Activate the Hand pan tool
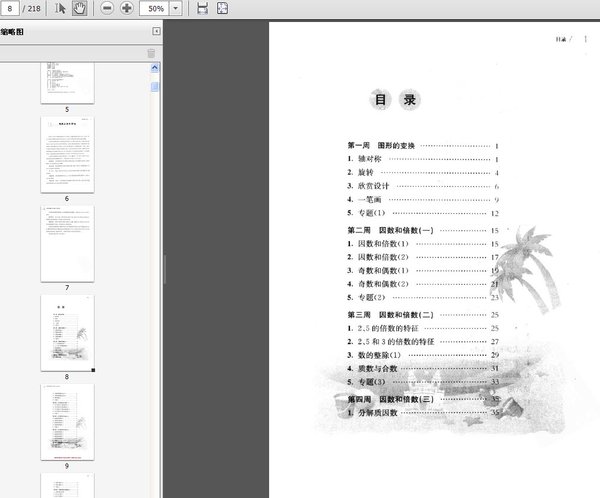Viewport: 600px width, 498px height. 79,8
